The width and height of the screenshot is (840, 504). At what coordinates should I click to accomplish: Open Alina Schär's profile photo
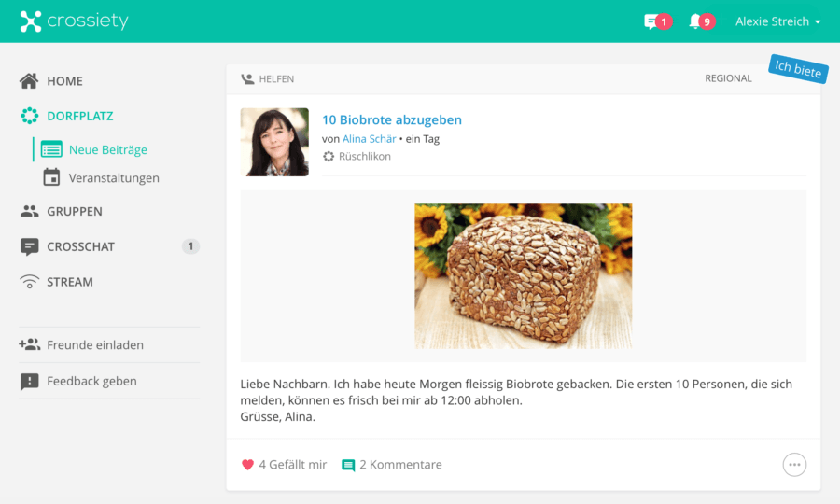274,142
